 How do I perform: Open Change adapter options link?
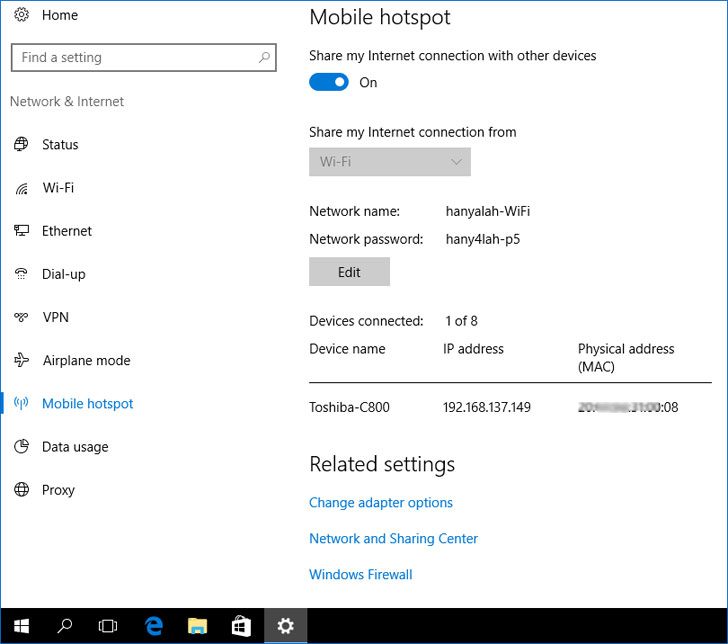(381, 502)
